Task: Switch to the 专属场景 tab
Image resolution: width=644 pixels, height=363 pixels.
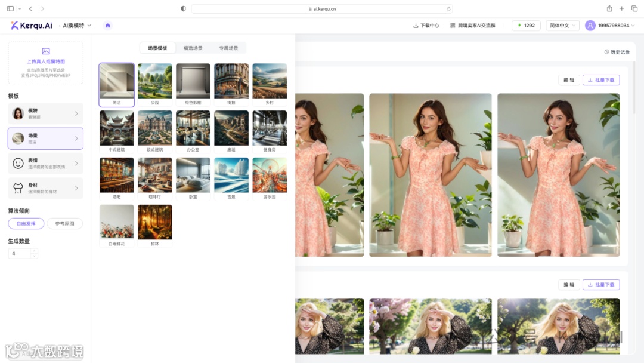Action: [228, 48]
